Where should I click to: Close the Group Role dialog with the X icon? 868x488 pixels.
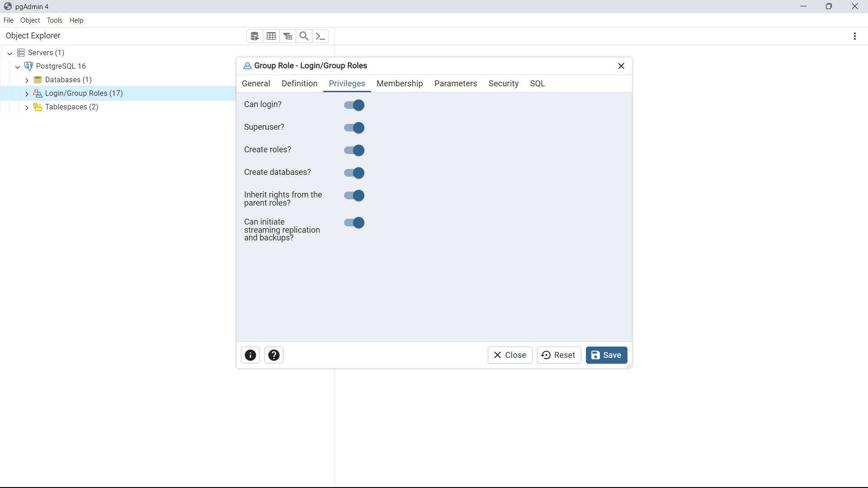[x=621, y=66]
